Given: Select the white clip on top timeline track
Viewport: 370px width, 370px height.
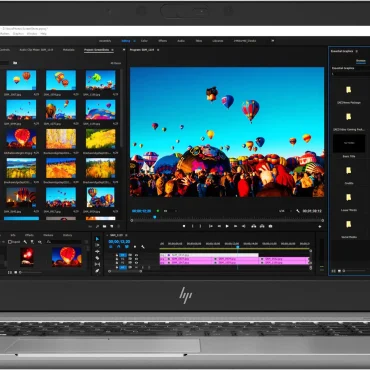Looking at the screenshot, I should pos(209,255).
